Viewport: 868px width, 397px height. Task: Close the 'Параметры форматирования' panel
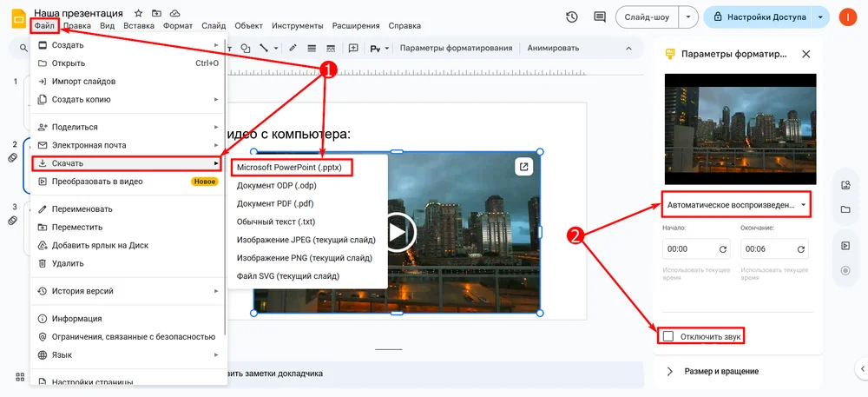[806, 54]
